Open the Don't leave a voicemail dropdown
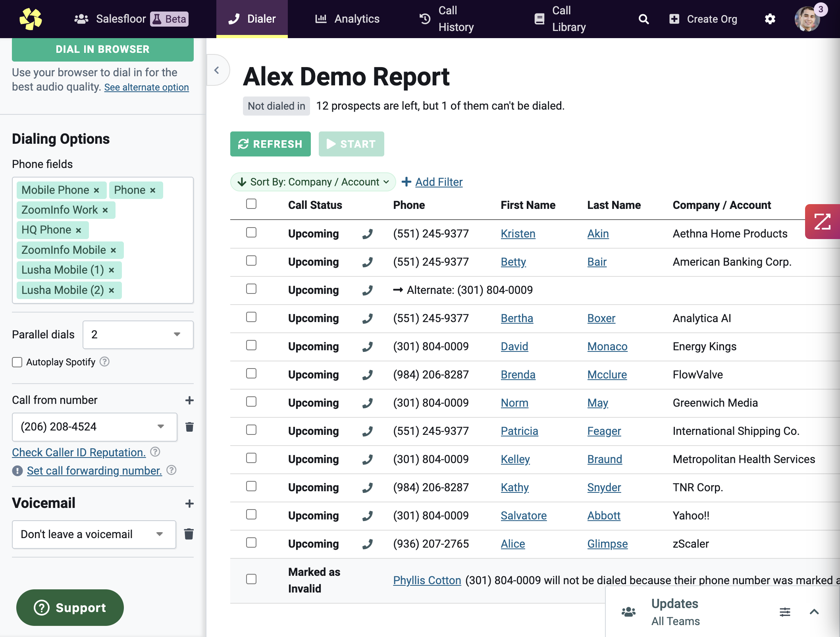This screenshot has width=840, height=637. pyautogui.click(x=94, y=535)
